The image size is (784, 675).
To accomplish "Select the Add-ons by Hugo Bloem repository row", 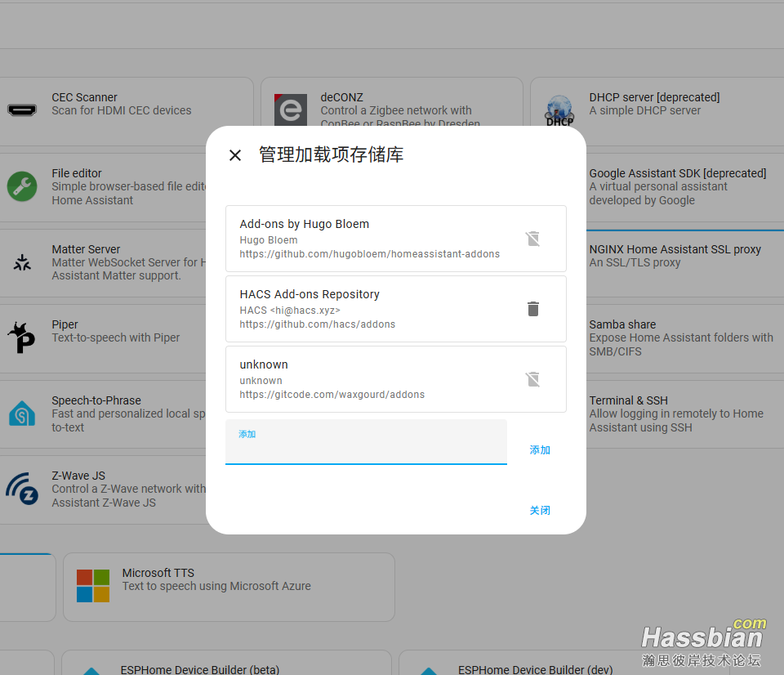I will coord(395,239).
